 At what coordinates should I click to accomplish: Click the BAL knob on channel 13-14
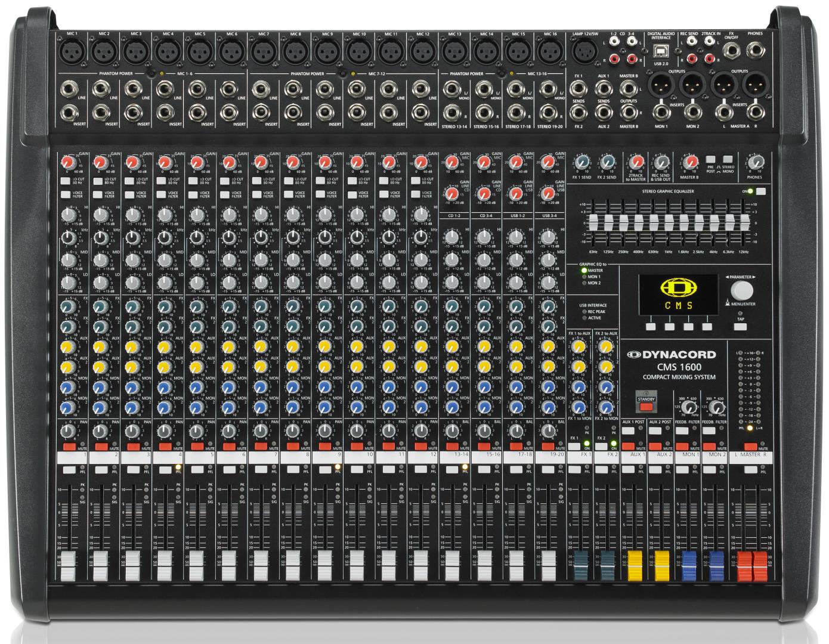point(453,430)
